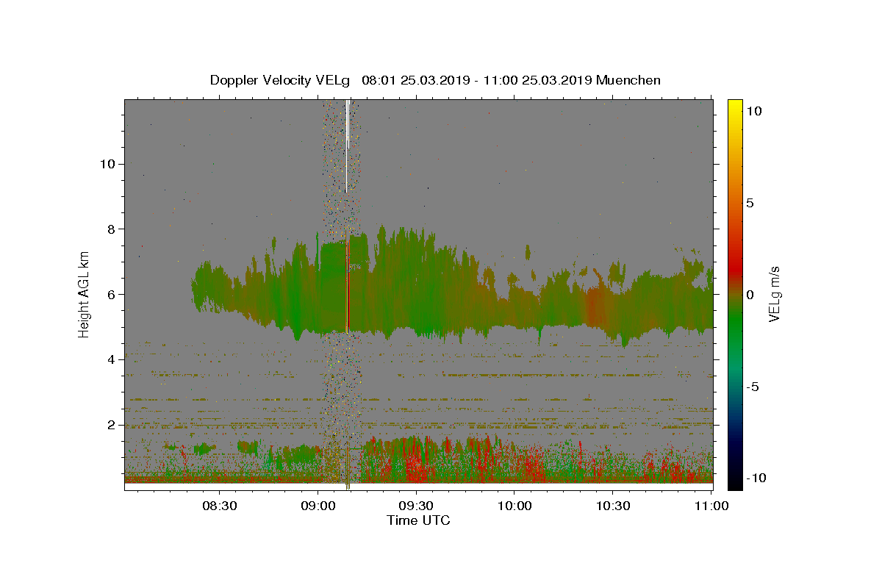The image size is (882, 588).
Task: Click the 08:30 time tick label
Action: pyautogui.click(x=219, y=506)
